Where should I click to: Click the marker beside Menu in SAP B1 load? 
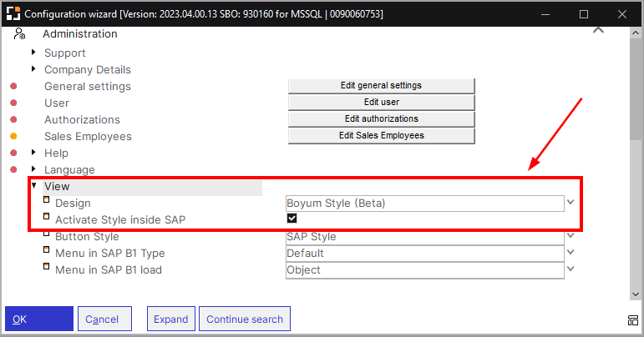pyautogui.click(x=47, y=266)
